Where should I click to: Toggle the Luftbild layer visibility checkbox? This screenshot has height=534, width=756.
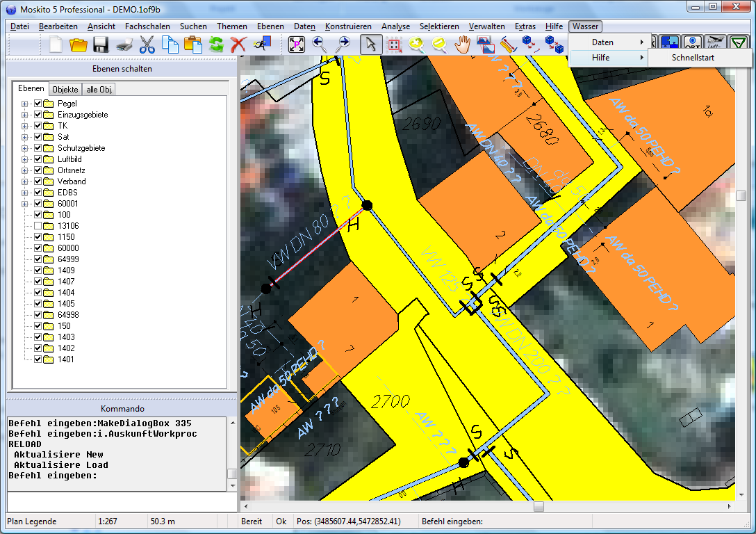coord(38,159)
